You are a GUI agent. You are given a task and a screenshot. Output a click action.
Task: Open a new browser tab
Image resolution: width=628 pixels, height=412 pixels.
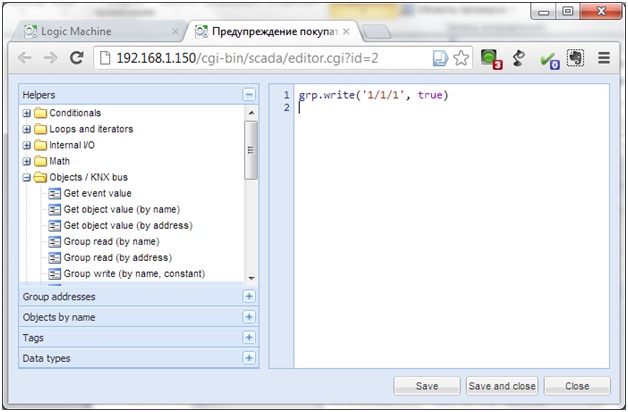coord(376,32)
